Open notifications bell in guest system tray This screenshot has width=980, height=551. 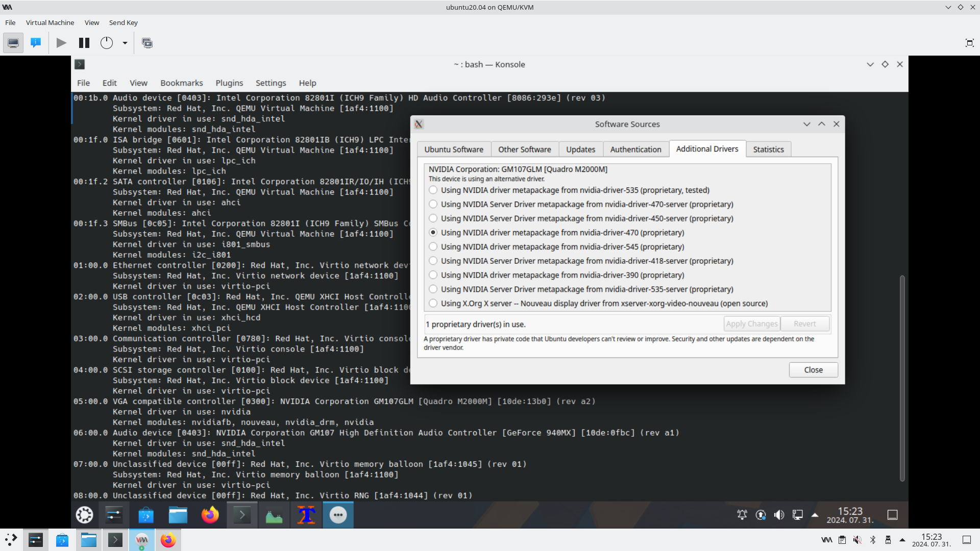[742, 515]
